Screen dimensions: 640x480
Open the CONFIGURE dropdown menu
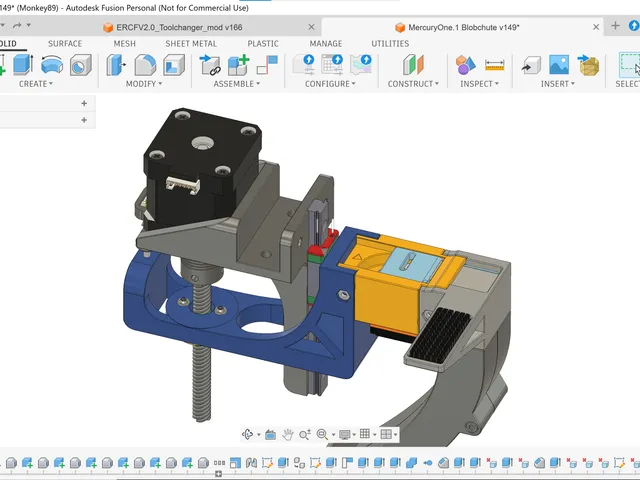coord(330,84)
